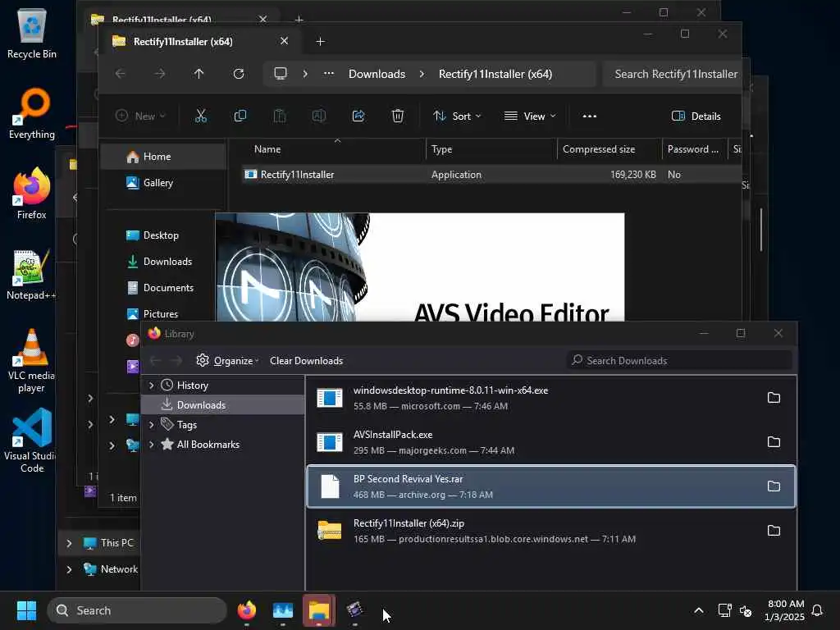
Task: Open Windows Start menu
Action: click(26, 610)
